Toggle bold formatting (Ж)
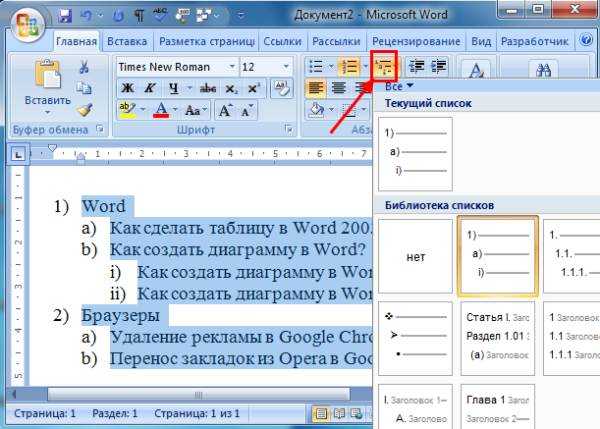 tap(126, 88)
